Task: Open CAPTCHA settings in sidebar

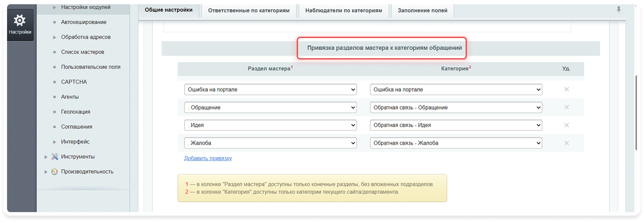Action: (74, 82)
